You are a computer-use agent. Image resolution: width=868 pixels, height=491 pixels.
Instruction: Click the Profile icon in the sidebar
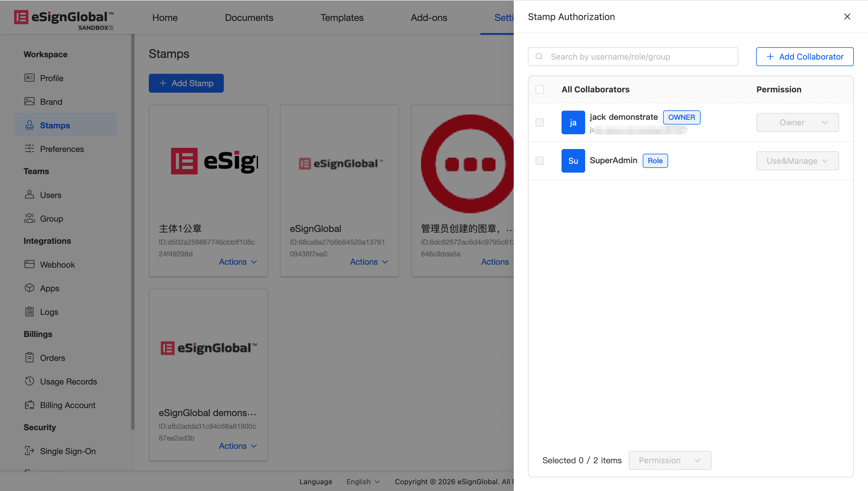point(29,78)
